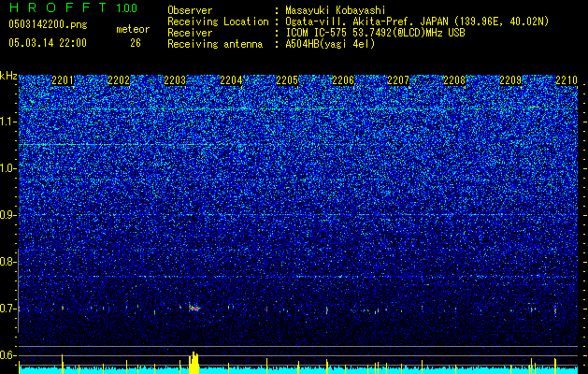
Task: Click the 2204 time marker
Action: tap(231, 80)
